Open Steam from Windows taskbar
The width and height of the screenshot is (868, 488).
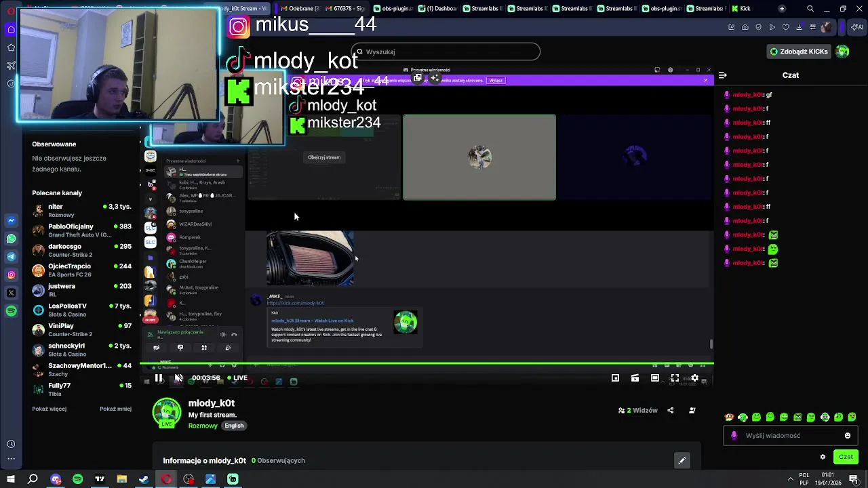pyautogui.click(x=144, y=479)
